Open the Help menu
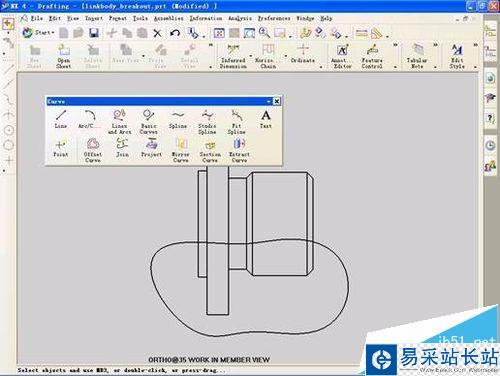 pyautogui.click(x=326, y=18)
